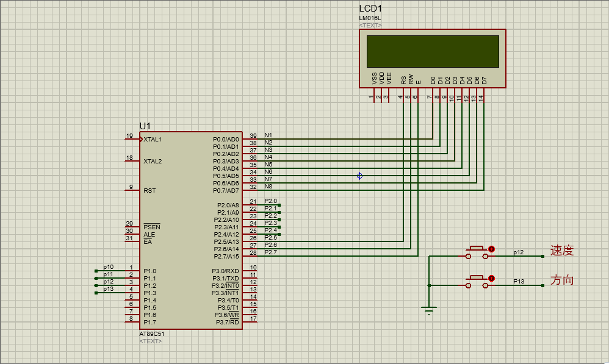
Task: Select the XTAL1 pin name
Action: [153, 139]
